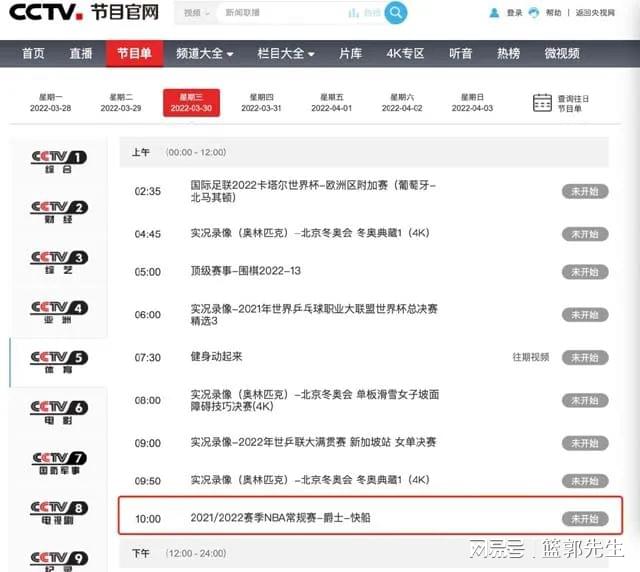Image resolution: width=640 pixels, height=572 pixels.
Task: Click the 登录 login link
Action: tap(514, 13)
